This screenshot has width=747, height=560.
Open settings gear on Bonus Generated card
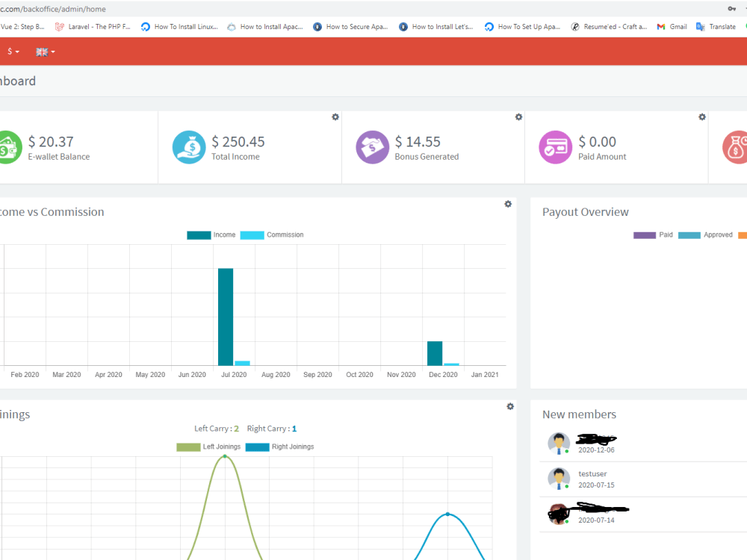(x=519, y=117)
